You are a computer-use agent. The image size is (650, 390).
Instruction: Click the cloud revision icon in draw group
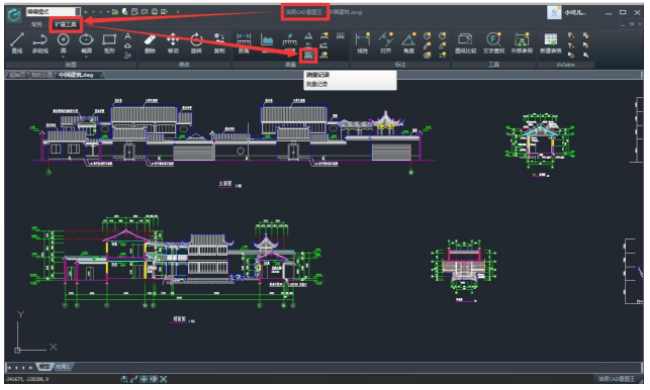(x=128, y=46)
